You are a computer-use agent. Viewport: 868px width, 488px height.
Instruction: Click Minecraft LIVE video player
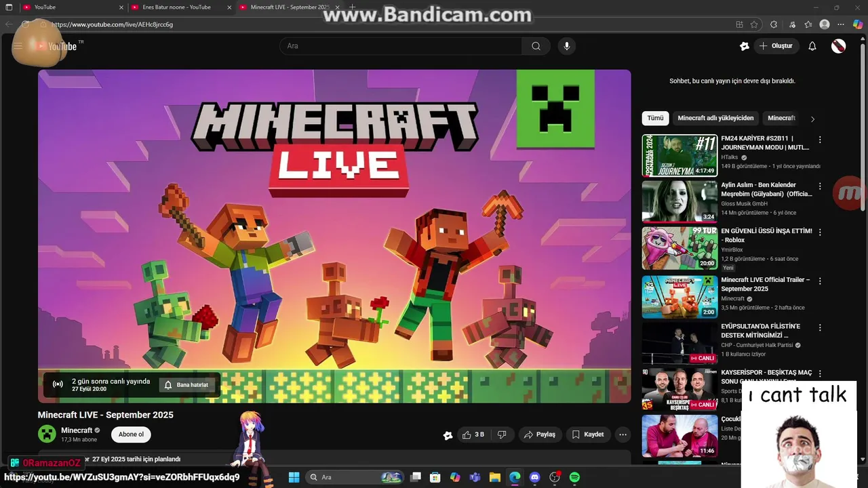(x=334, y=236)
